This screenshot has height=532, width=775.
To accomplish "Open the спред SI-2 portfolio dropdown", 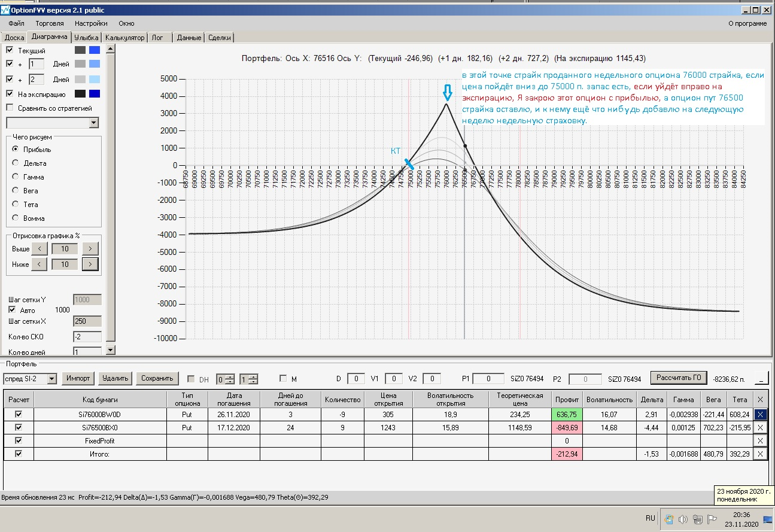I will tap(51, 378).
